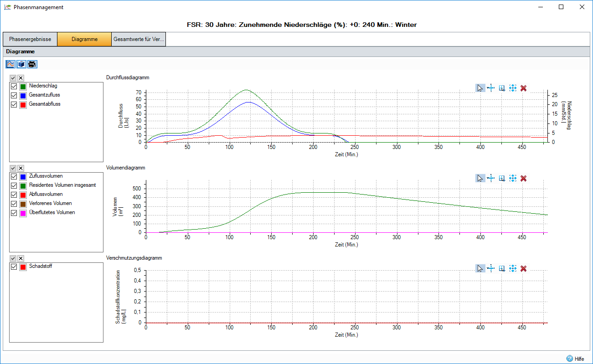The height and width of the screenshot is (364, 593).
Task: Click the Diagramme section header bar
Action: [x=296, y=51]
